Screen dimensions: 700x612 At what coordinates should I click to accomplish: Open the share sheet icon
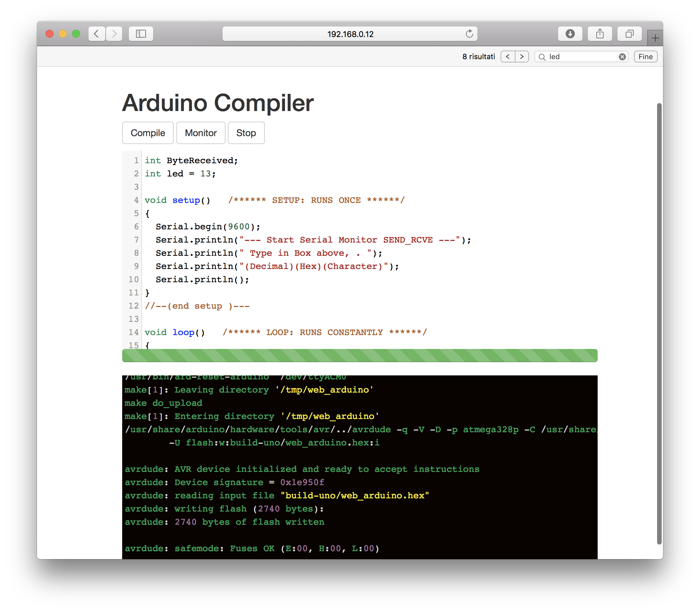click(600, 34)
